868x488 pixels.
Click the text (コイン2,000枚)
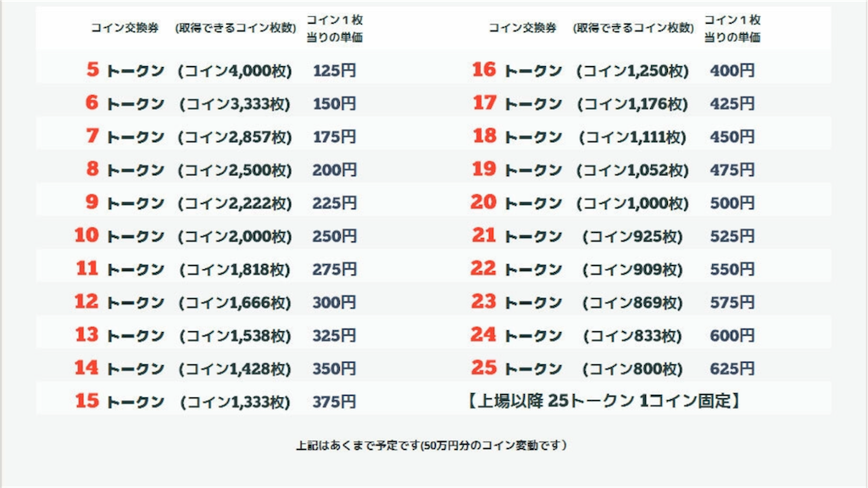click(235, 237)
